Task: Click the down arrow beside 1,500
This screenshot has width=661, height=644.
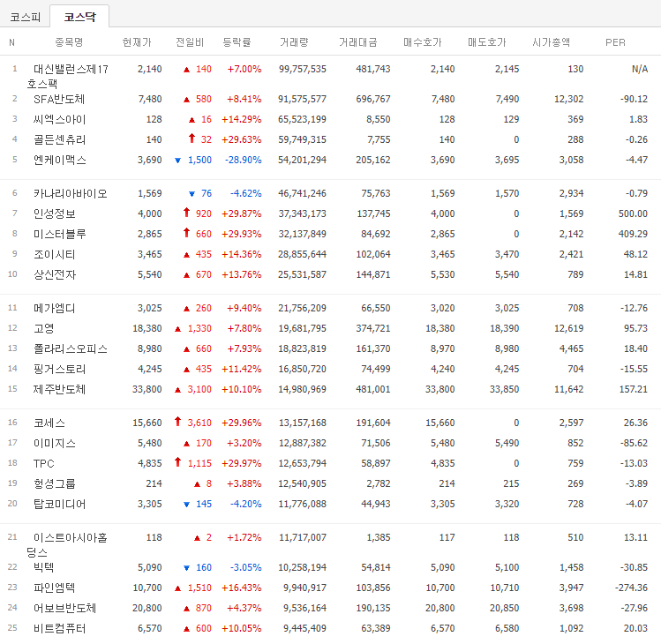Action: coord(178,161)
